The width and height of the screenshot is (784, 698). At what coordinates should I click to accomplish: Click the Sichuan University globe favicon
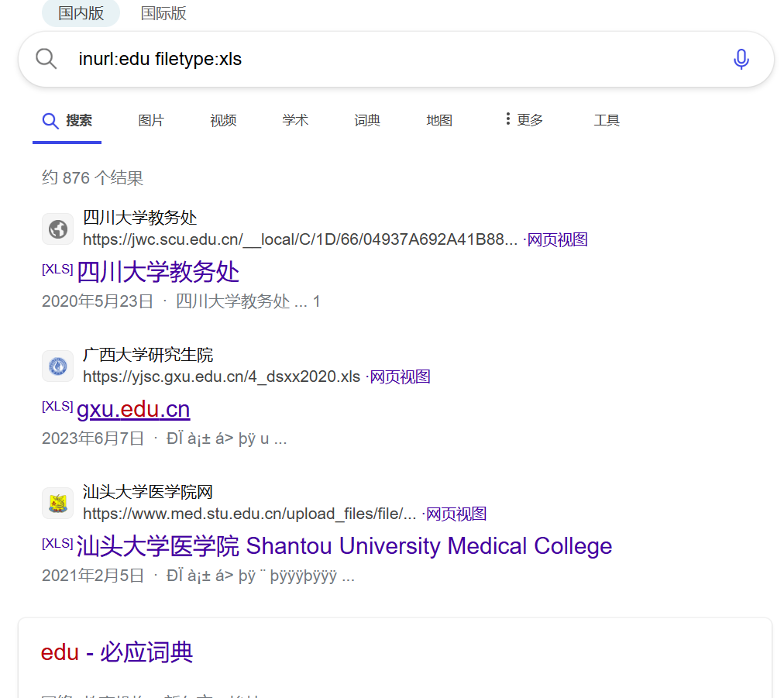(58, 229)
